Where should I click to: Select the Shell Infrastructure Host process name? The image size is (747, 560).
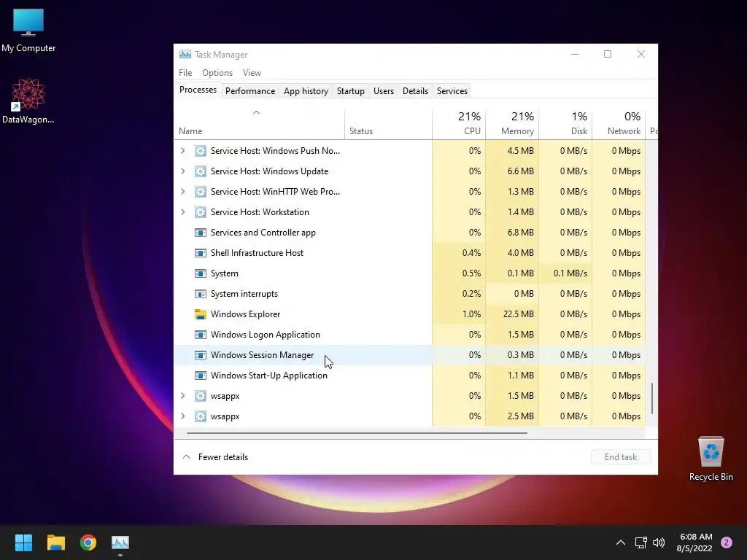(257, 253)
